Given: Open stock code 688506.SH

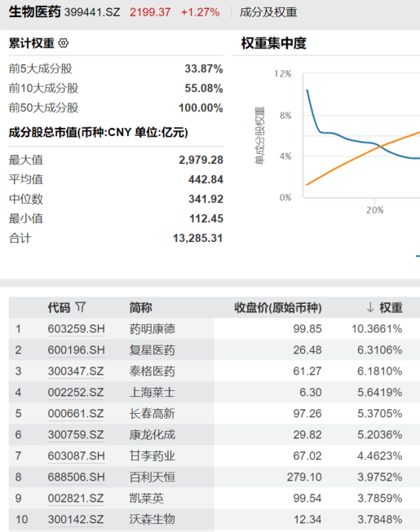Looking at the screenshot, I should coord(76,477).
